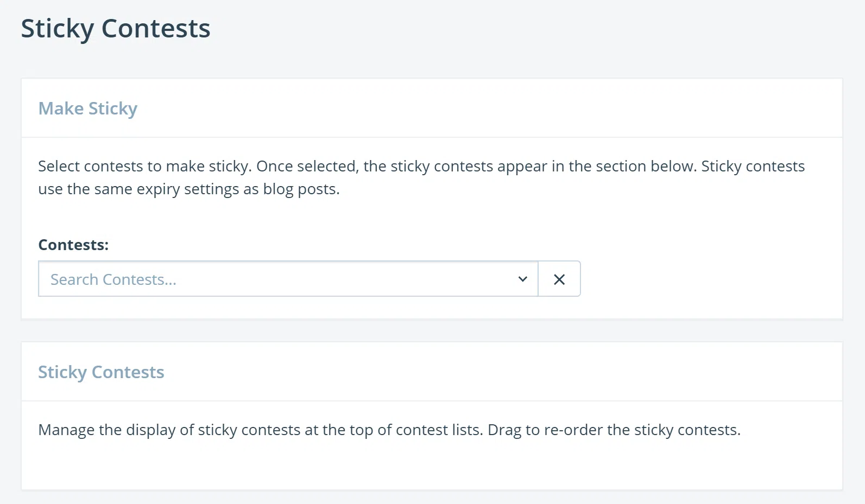Viewport: 865px width, 504px height.
Task: Click the Make Sticky header bar's blank area
Action: [x=489, y=109]
